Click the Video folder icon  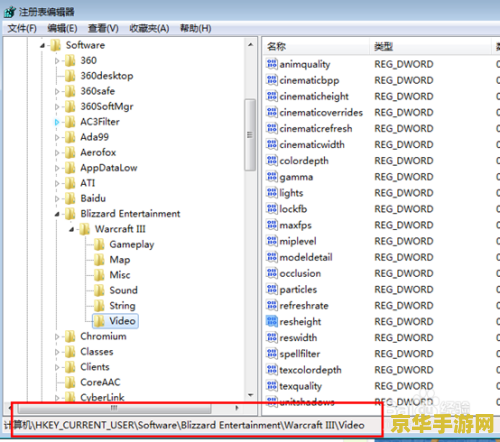[x=99, y=321]
